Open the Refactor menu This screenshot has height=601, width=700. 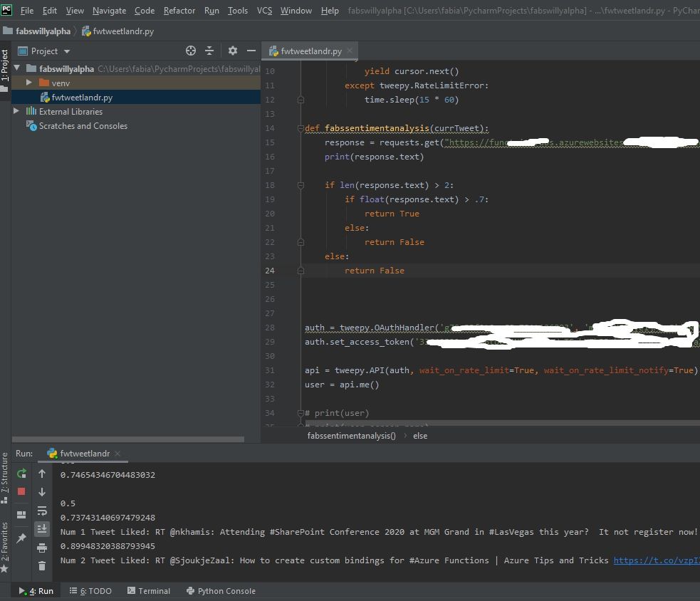[x=179, y=10]
